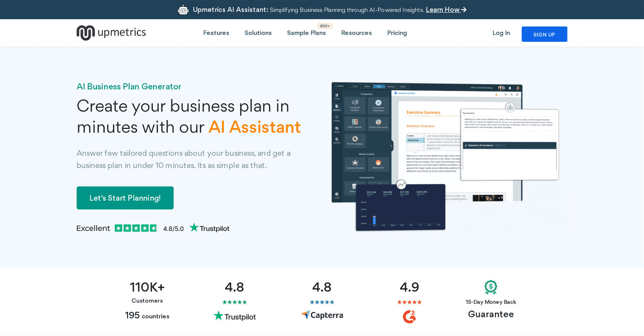Open the Resources menu
The height and width of the screenshot is (336, 644).
356,33
